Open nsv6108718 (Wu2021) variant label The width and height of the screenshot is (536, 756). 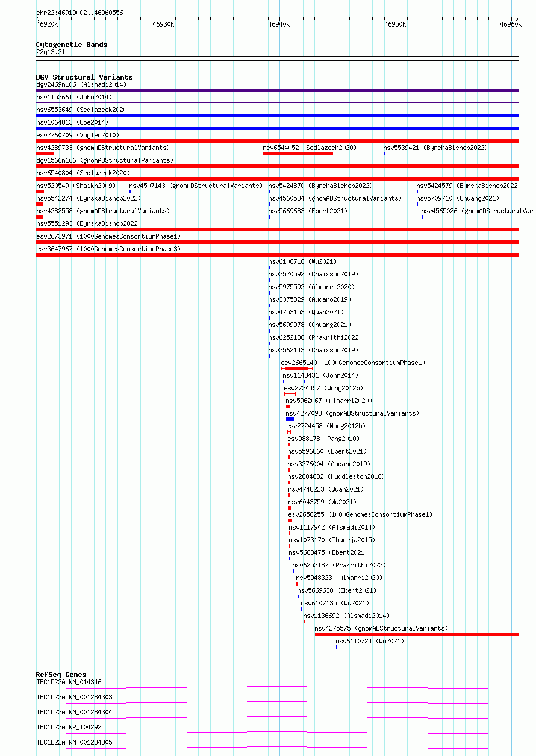pos(302,262)
